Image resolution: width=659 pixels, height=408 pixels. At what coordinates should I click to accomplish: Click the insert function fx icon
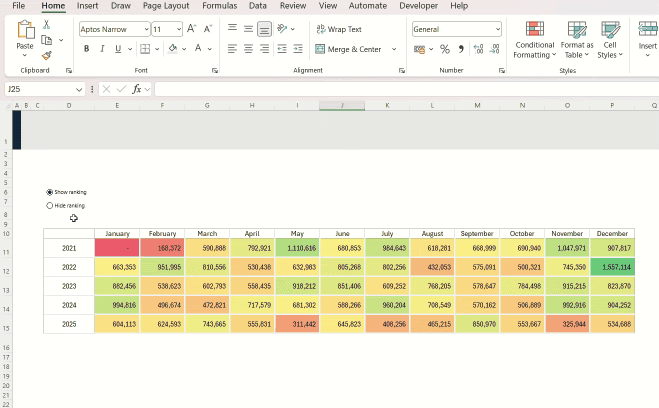(x=137, y=89)
